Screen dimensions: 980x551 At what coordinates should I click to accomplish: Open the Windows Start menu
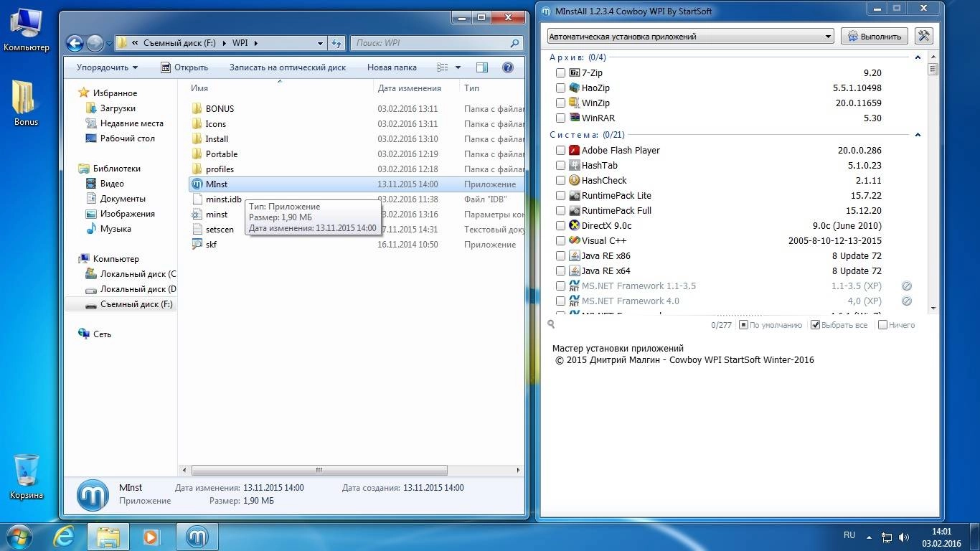(x=19, y=536)
